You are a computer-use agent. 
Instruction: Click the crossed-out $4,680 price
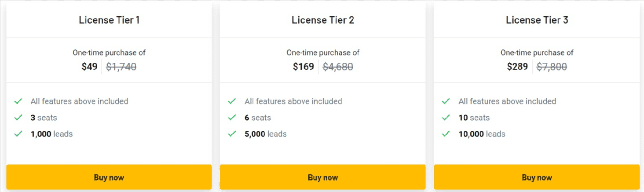coord(338,67)
